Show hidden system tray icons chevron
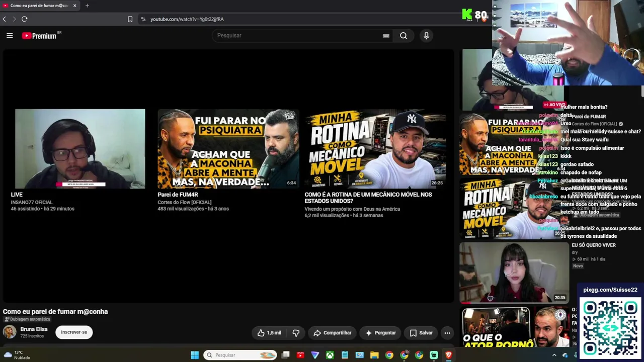 pos(554,355)
